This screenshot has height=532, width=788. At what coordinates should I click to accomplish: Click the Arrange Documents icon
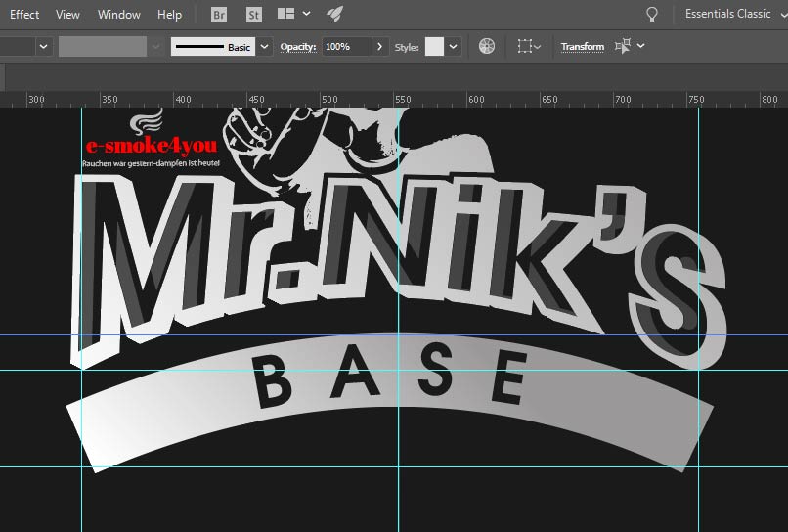point(285,14)
